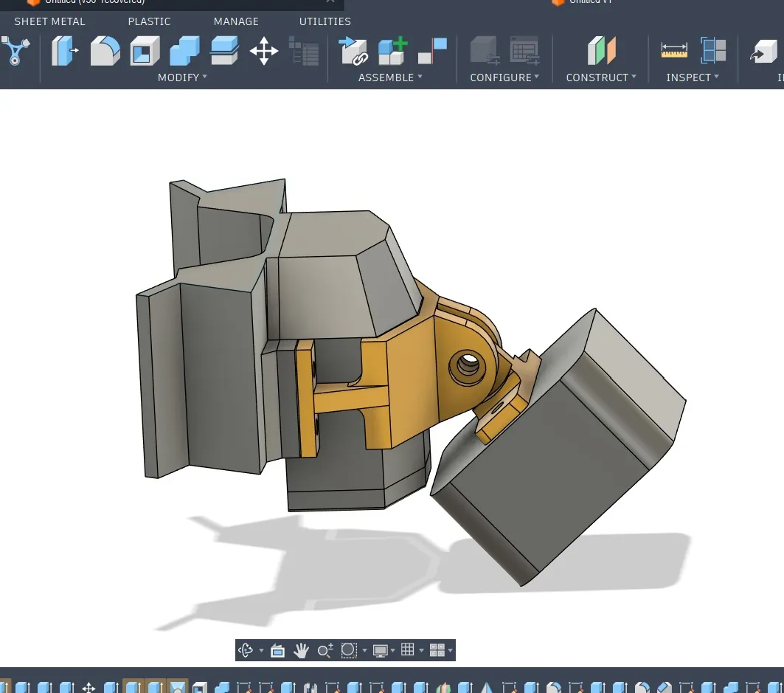Screen dimensions: 784x693
Task: Select the Press Pull tool
Action: 65,51
